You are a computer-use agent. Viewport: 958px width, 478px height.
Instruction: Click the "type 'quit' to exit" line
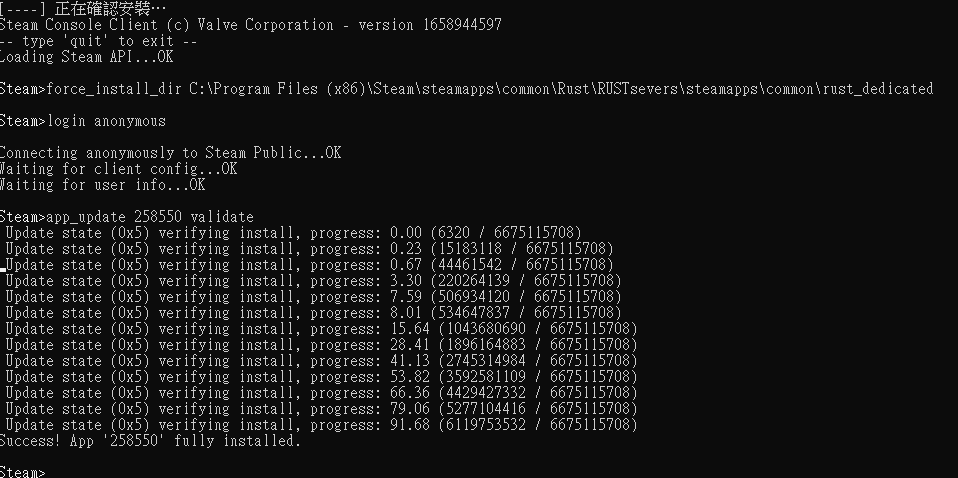tap(100, 41)
